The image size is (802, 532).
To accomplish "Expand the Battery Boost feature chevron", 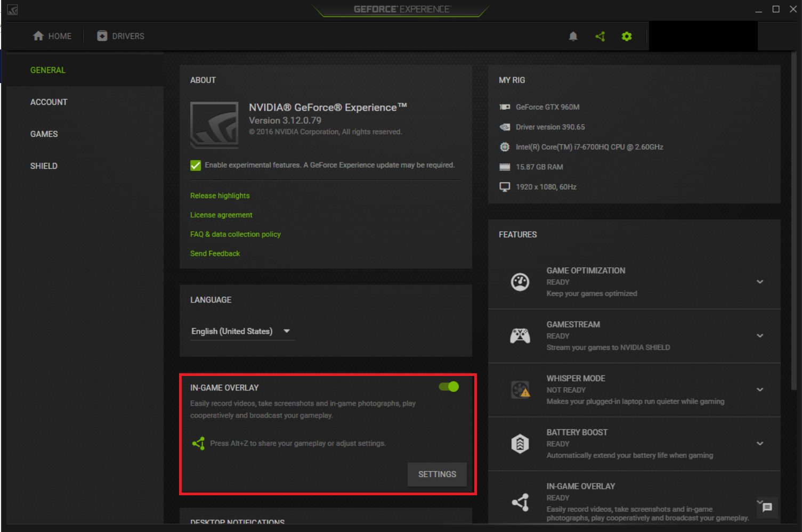I will pyautogui.click(x=760, y=444).
